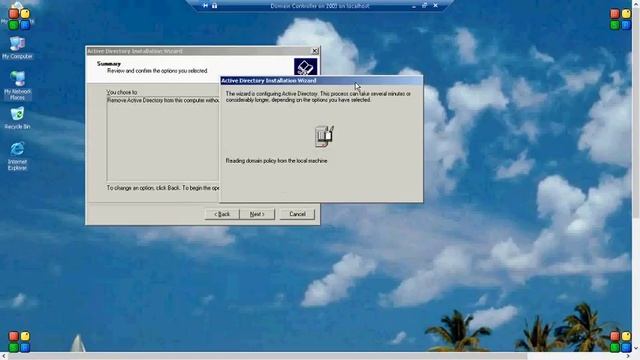Click the horizontal scrollbar at the bottom
The height and width of the screenshot is (360, 640).
(x=267, y=356)
